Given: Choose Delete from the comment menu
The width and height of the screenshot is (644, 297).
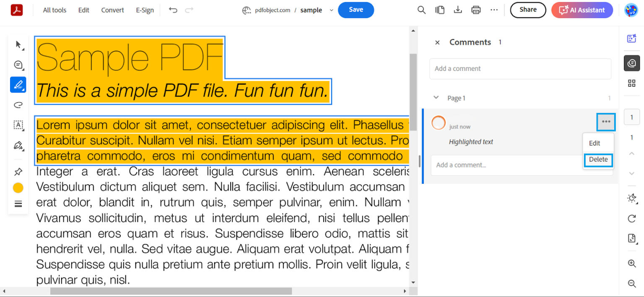Looking at the screenshot, I should pos(598,159).
